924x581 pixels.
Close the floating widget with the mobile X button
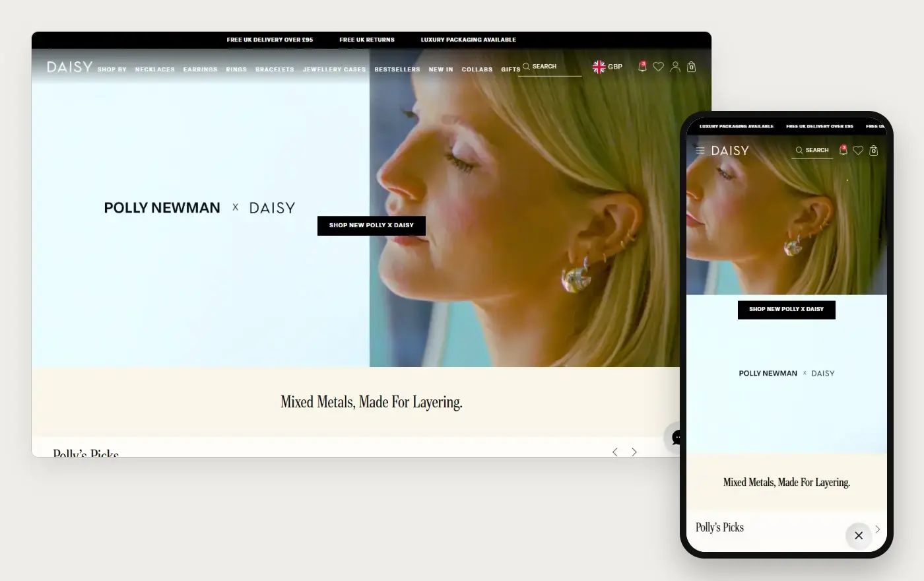click(859, 535)
